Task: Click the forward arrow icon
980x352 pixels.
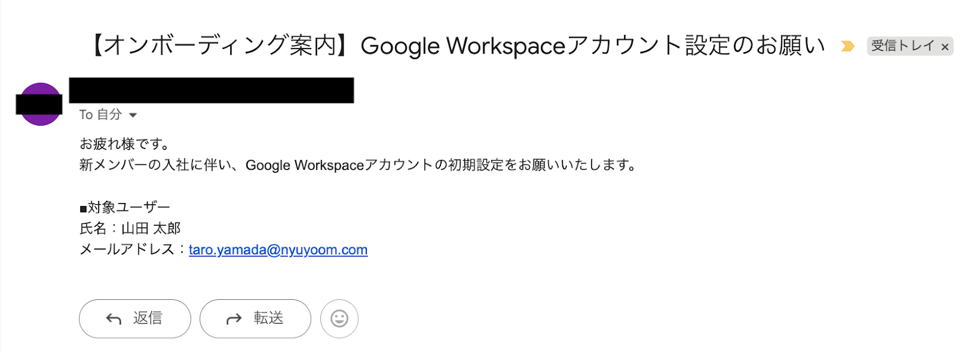Action: point(234,319)
